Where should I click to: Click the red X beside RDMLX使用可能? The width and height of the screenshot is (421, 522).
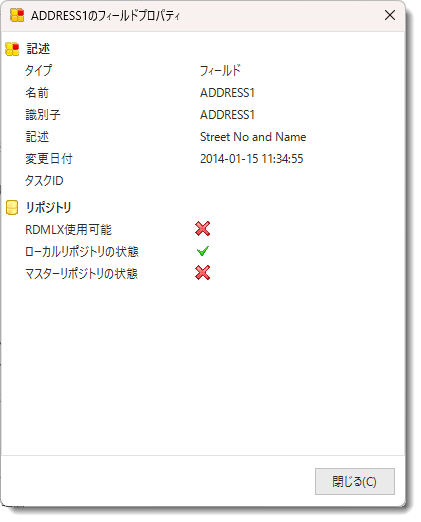pos(202,229)
